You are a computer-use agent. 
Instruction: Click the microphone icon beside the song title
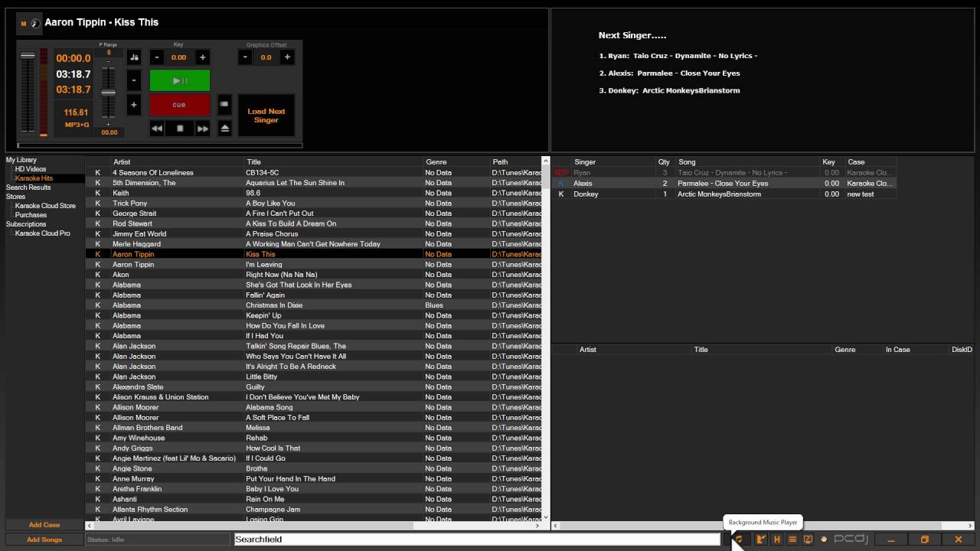[34, 24]
